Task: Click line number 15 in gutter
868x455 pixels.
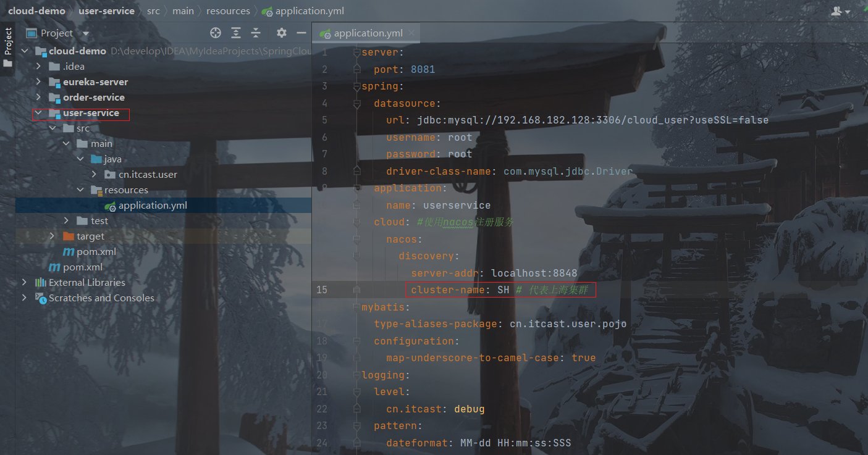Action: point(322,290)
